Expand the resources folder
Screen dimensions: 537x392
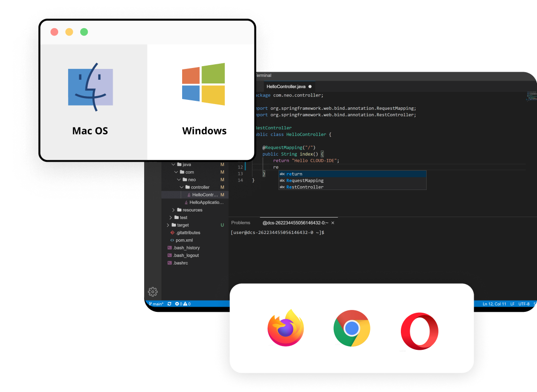tap(173, 210)
